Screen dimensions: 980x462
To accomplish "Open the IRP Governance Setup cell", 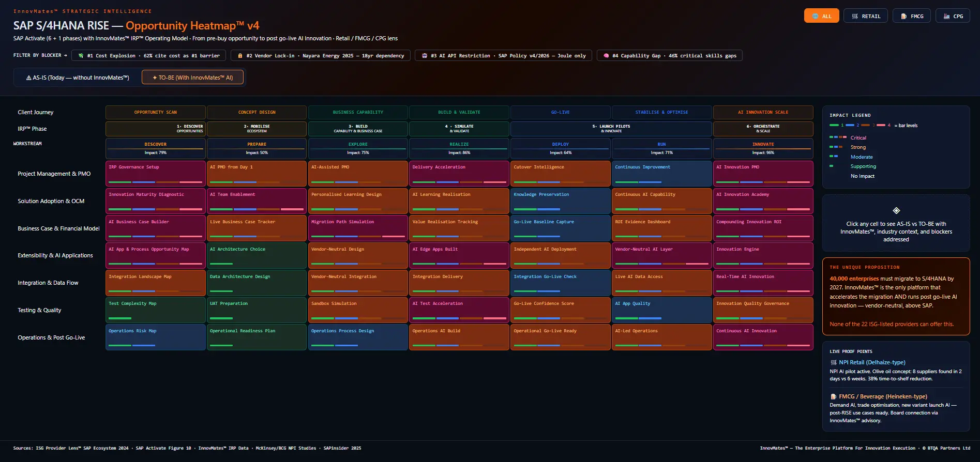I will click(155, 174).
